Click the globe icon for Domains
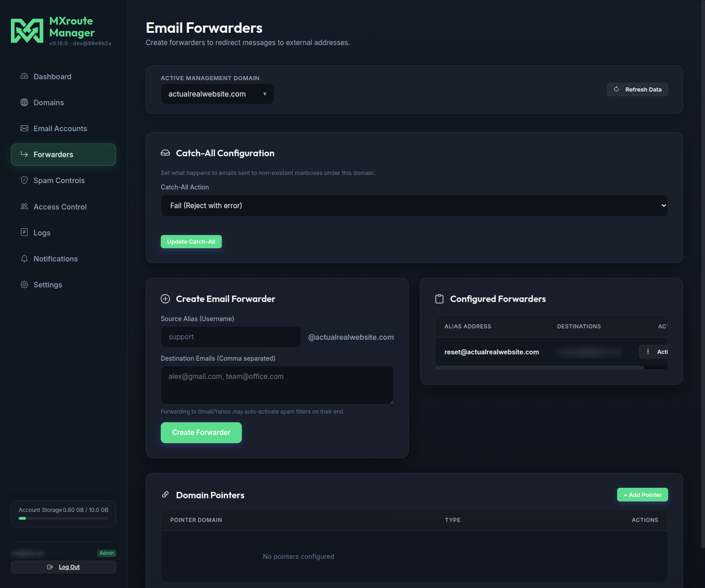This screenshot has width=705, height=588. [24, 102]
